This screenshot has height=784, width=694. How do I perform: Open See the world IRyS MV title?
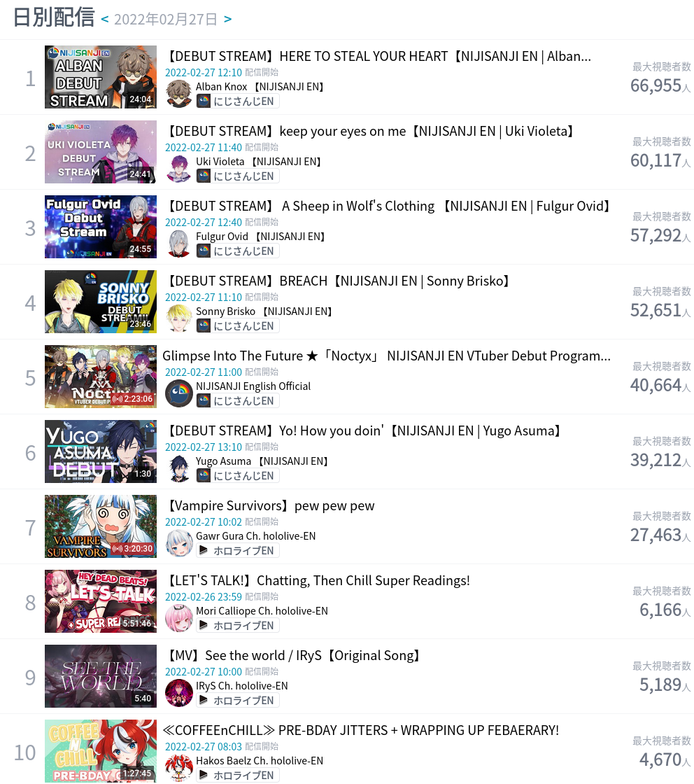(x=294, y=655)
